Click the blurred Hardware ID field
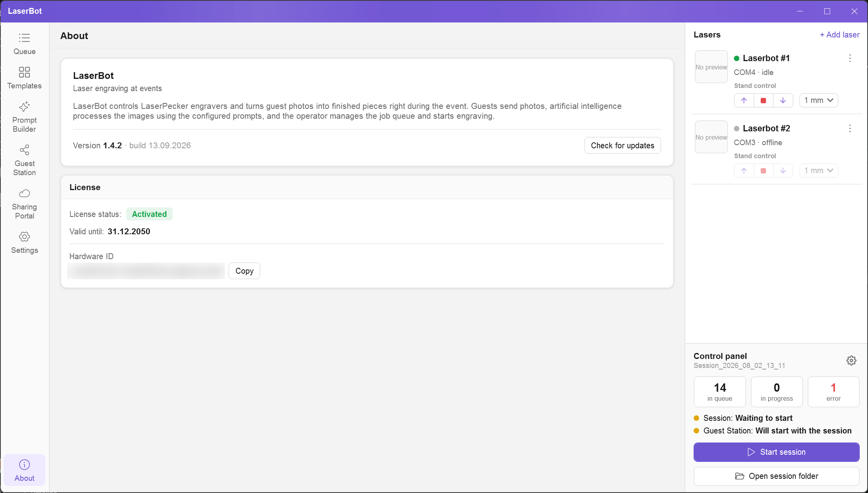This screenshot has height=493, width=868. [x=146, y=271]
